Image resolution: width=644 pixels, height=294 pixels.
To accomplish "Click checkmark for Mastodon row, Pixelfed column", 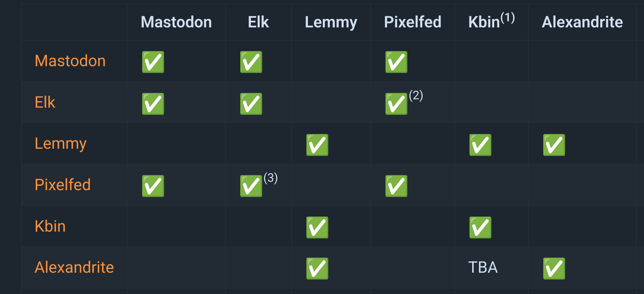I will tap(397, 62).
